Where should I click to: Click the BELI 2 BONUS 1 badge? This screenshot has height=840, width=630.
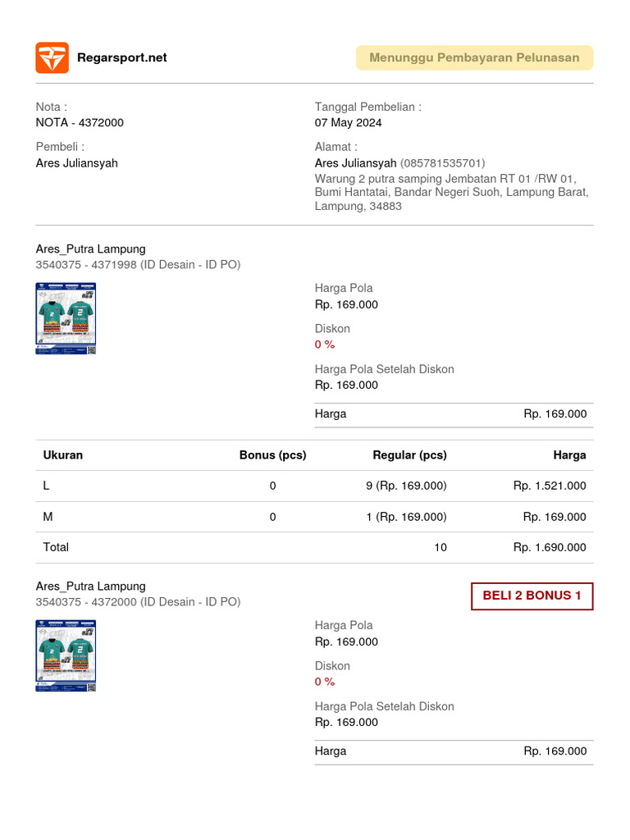pos(532,596)
